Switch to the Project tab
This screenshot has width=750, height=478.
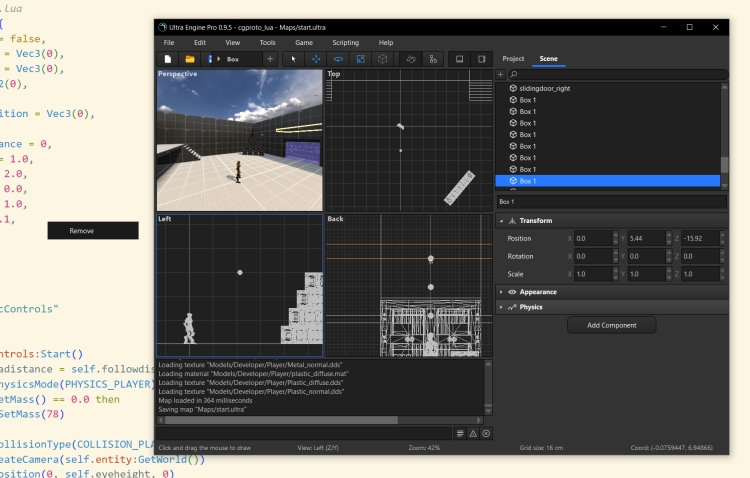[x=513, y=59]
